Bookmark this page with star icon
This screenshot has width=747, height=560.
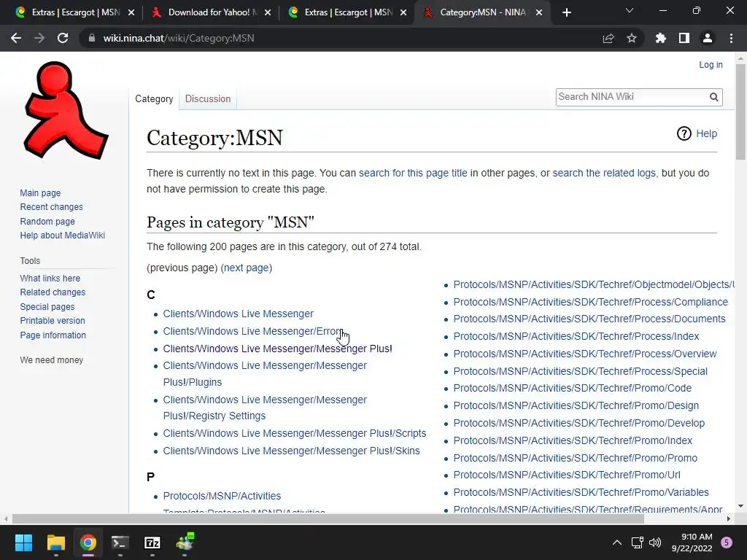632,38
